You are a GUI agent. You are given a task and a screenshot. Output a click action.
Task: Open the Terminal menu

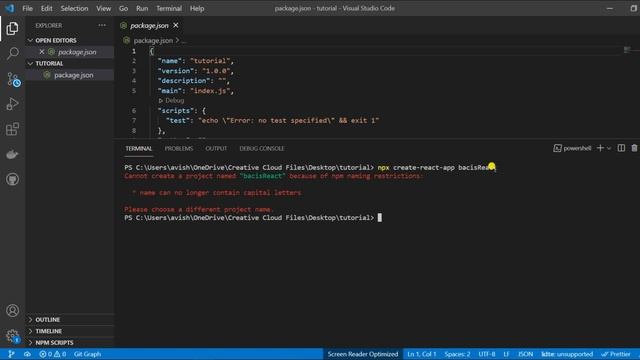(x=169, y=8)
